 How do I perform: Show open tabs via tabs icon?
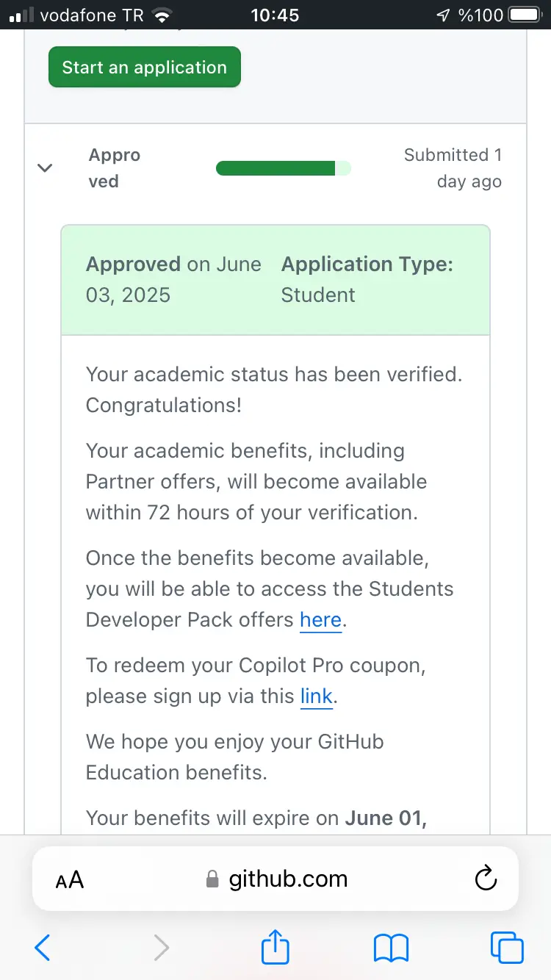(507, 948)
